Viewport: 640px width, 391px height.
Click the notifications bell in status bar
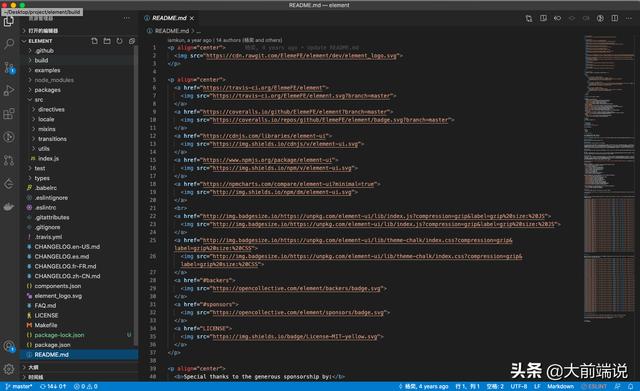(x=631, y=386)
